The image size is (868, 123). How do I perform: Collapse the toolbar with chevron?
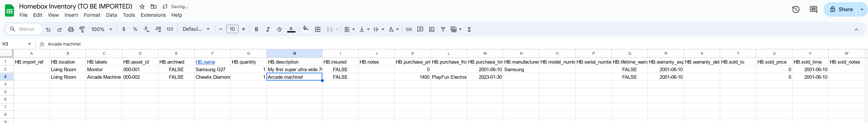(x=856, y=30)
